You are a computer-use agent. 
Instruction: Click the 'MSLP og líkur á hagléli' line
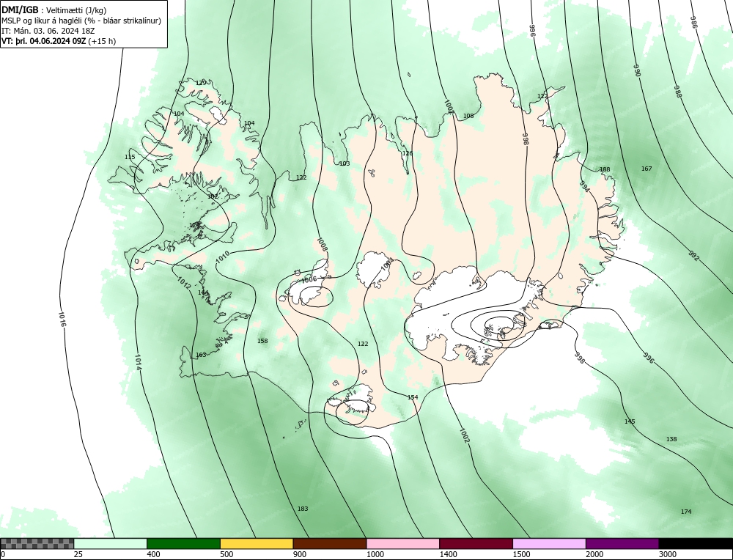[81, 21]
